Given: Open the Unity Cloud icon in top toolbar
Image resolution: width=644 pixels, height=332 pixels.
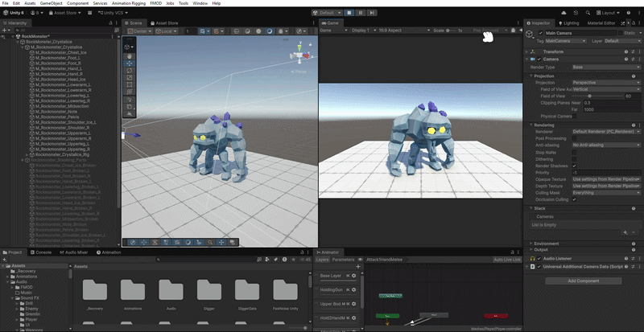Looking at the screenshot, I should click(x=563, y=13).
